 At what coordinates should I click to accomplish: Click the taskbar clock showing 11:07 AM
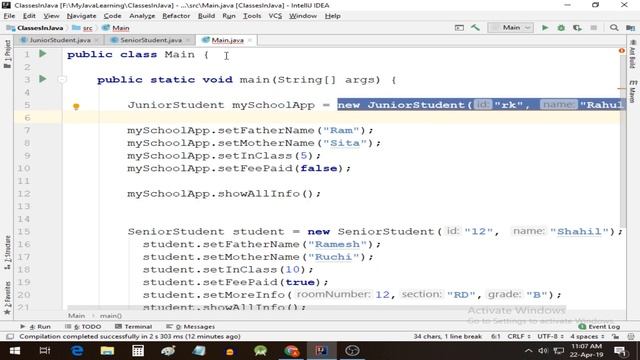[586, 351]
